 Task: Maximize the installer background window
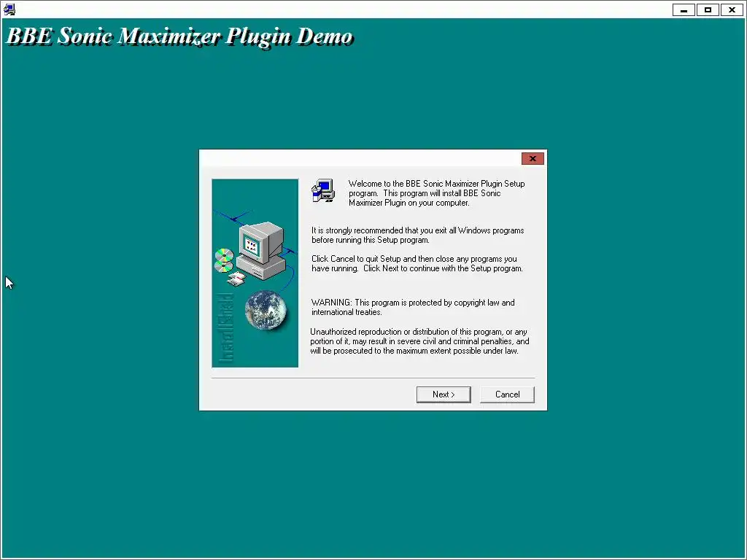coord(708,9)
